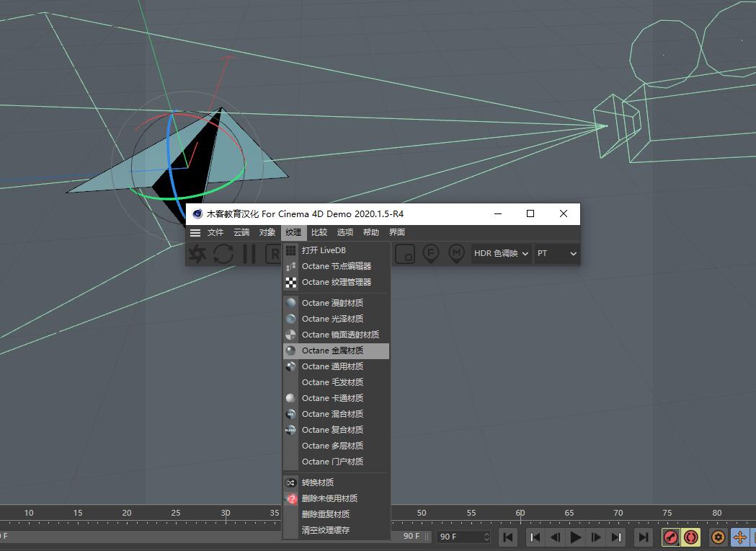Create an Octane 镜面透射材质
The height and width of the screenshot is (551, 756).
pos(337,335)
